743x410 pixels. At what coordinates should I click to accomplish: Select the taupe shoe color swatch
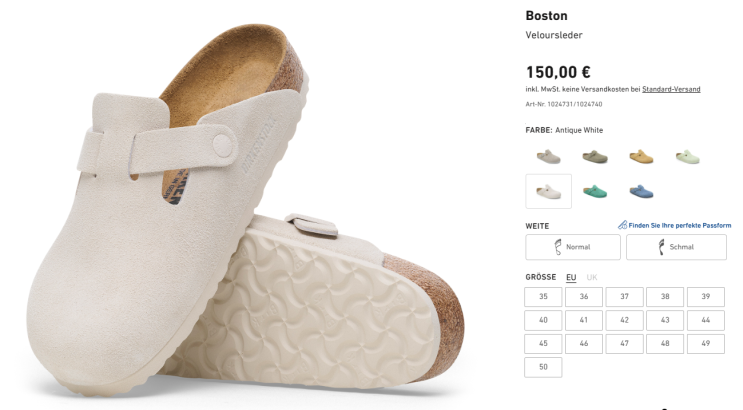click(x=548, y=156)
